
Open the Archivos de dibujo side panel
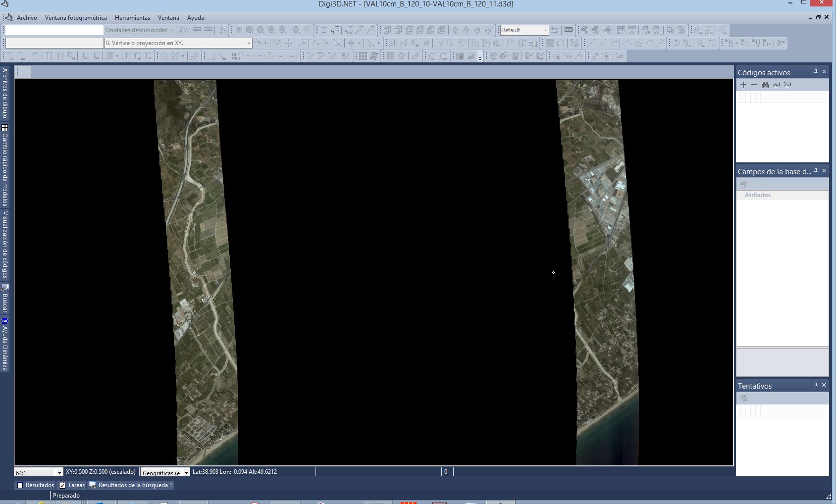tap(5, 93)
